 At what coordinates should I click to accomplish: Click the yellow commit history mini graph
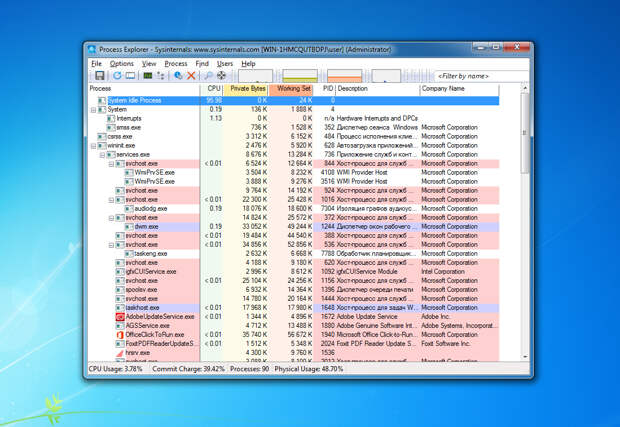pyautogui.click(x=300, y=76)
